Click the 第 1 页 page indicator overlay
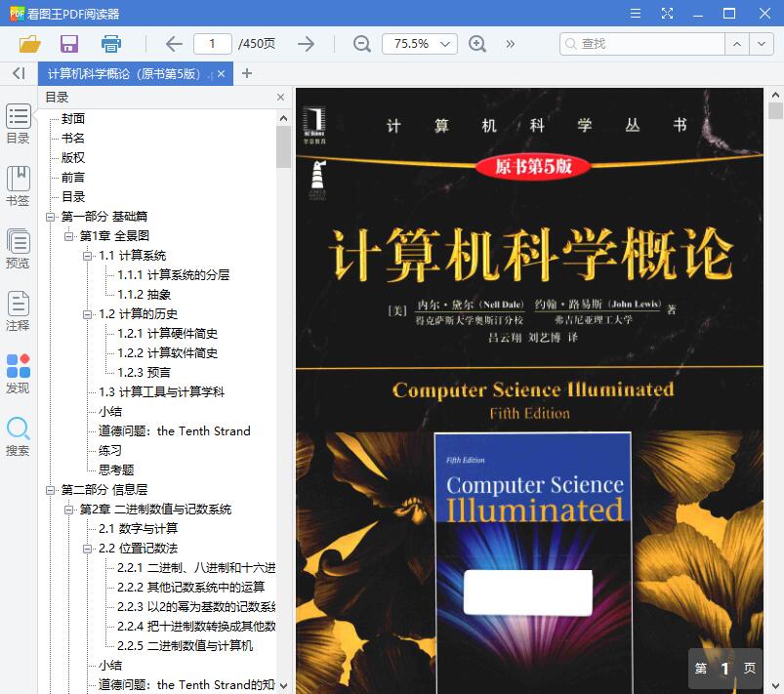The height and width of the screenshot is (694, 784). [725, 669]
